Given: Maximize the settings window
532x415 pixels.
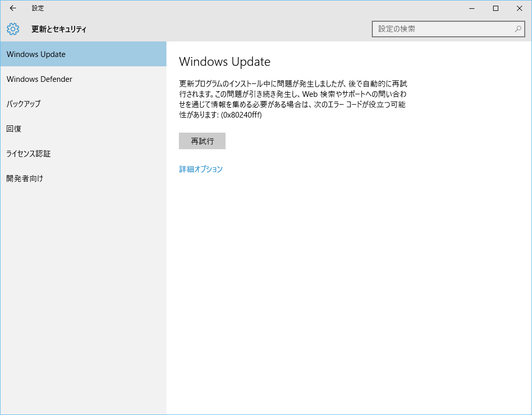Looking at the screenshot, I should (496, 8).
